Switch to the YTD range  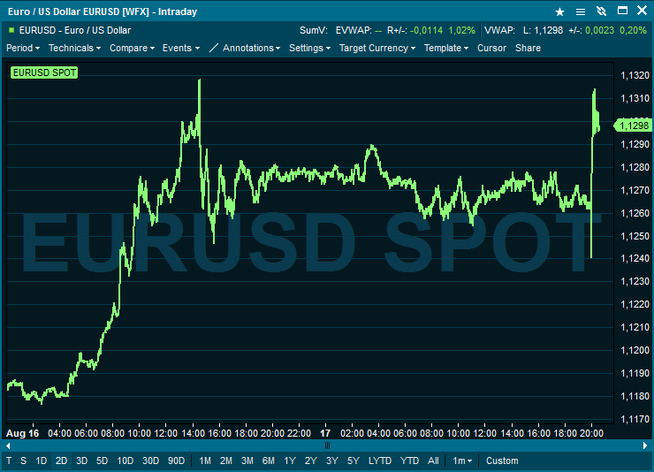pos(409,461)
